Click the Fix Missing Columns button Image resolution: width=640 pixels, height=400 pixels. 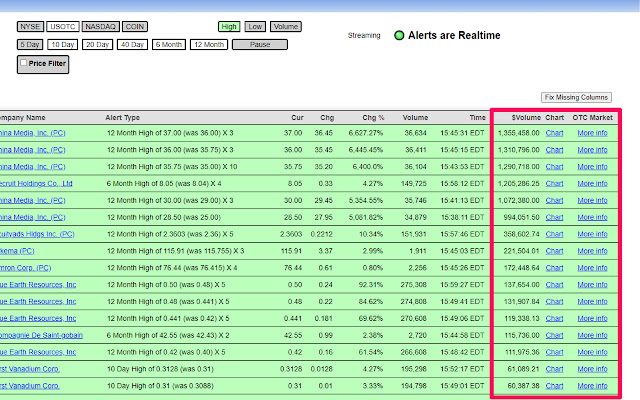[575, 97]
